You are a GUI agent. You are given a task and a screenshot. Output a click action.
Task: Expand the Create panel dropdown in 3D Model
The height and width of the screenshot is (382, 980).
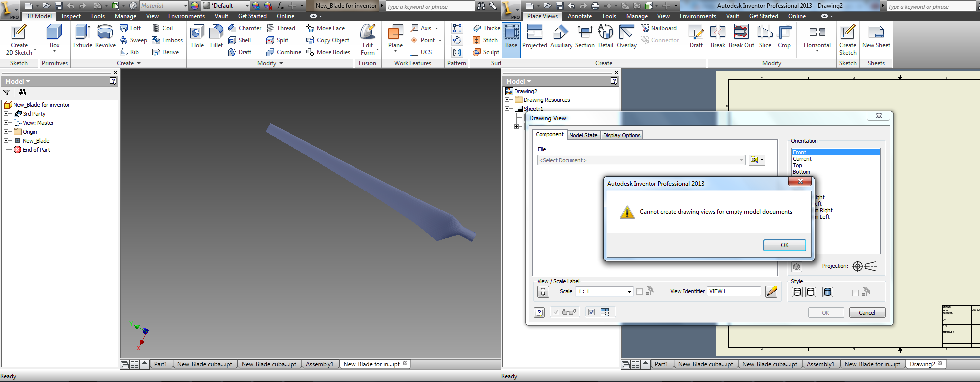(129, 63)
